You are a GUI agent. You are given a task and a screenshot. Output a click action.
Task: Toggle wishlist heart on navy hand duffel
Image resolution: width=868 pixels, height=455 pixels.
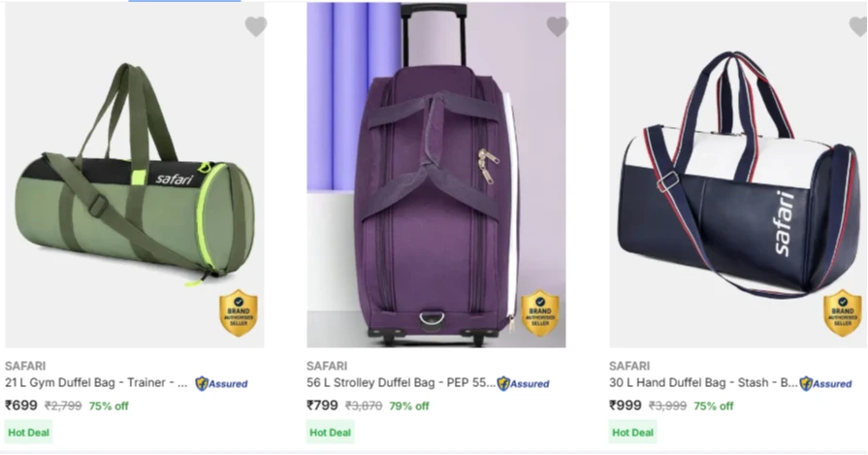click(859, 26)
